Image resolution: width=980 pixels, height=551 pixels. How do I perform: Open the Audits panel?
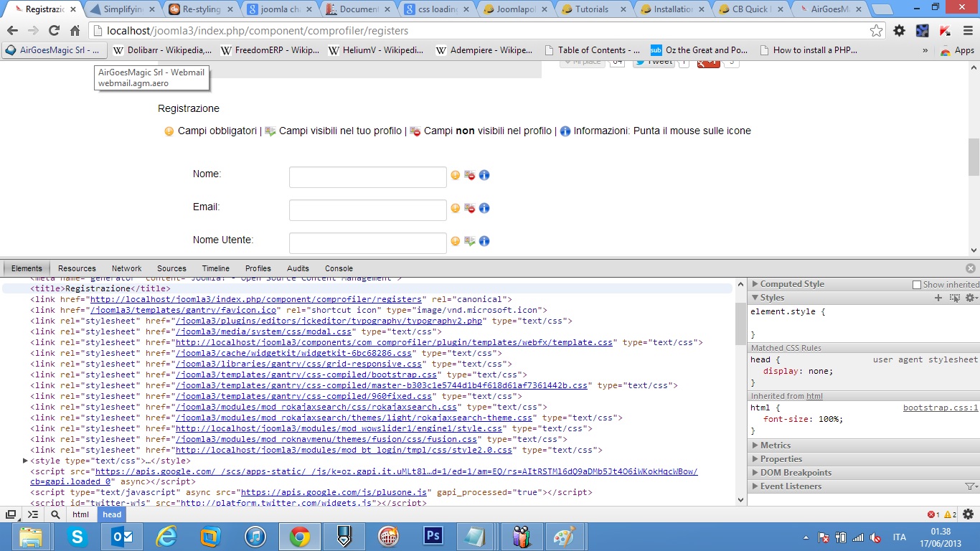pyautogui.click(x=298, y=268)
